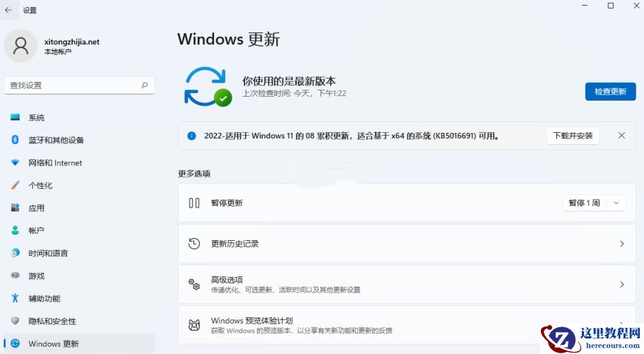Click the accessibility figure icon for 辅助功能
The width and height of the screenshot is (644, 354).
coord(16,298)
